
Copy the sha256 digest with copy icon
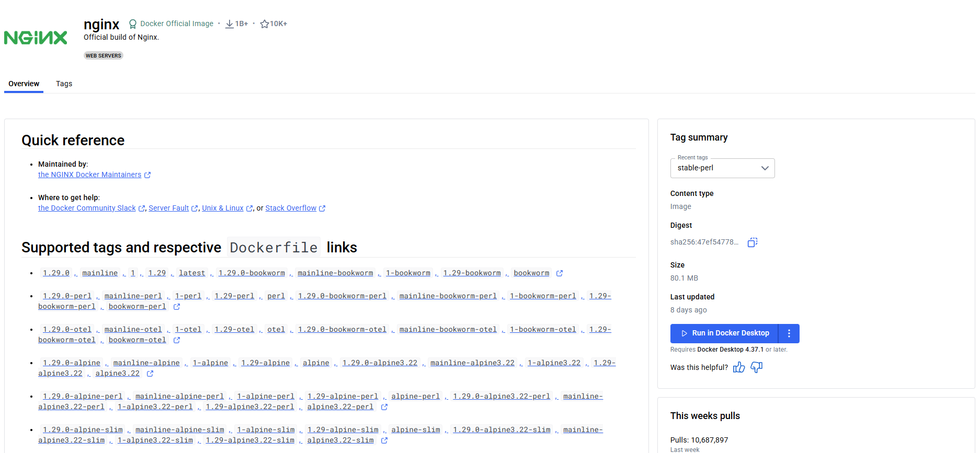pyautogui.click(x=753, y=242)
